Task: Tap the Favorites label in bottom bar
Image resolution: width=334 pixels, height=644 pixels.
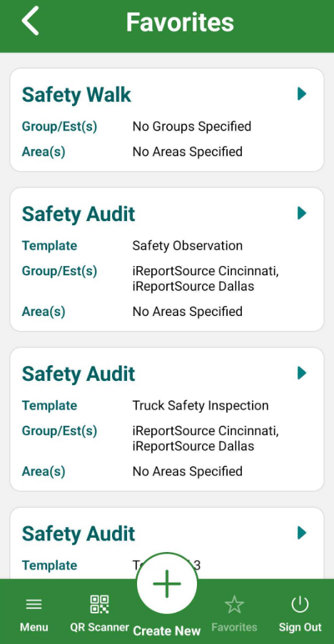Action: click(x=234, y=627)
